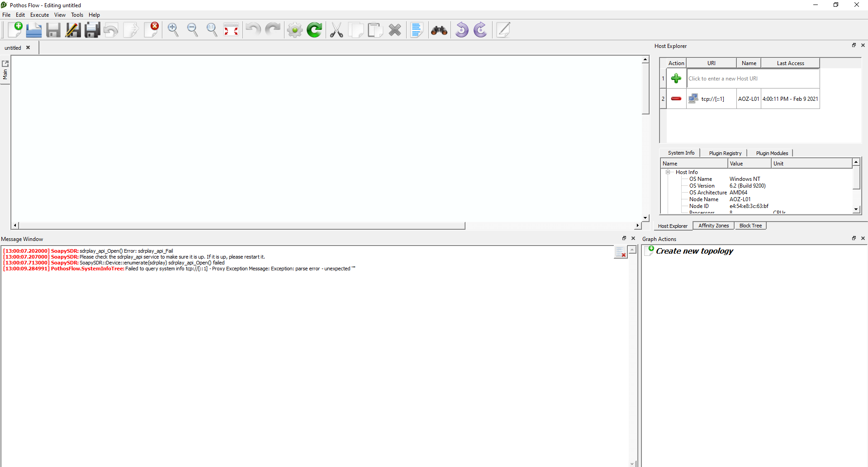Image resolution: width=868 pixels, height=467 pixels.
Task: Add a host with the green plus icon
Action: coord(676,79)
